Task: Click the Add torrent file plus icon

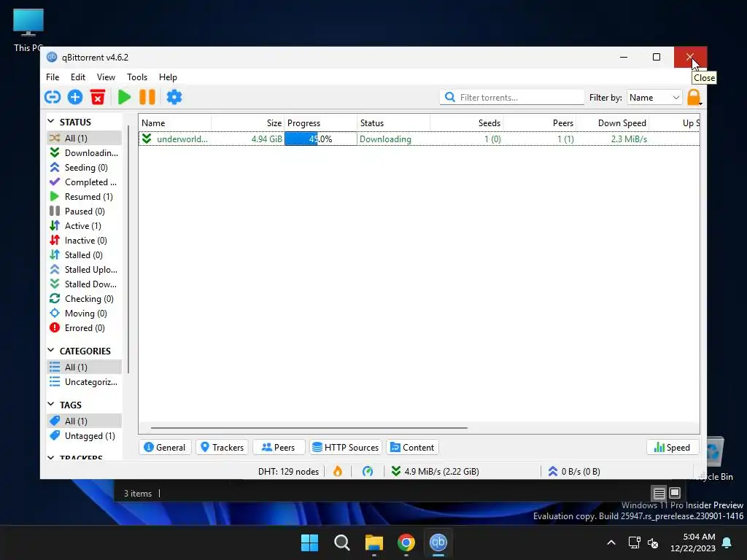Action: (75, 97)
